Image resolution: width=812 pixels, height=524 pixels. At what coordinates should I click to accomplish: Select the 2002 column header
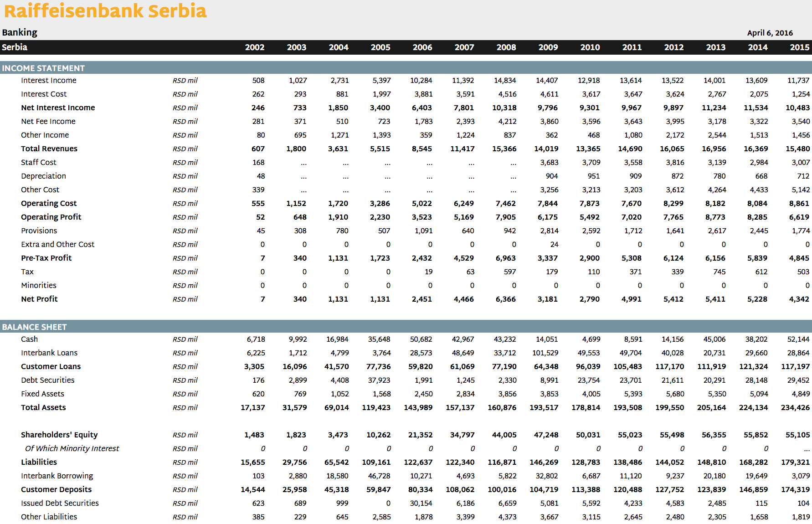tap(255, 47)
